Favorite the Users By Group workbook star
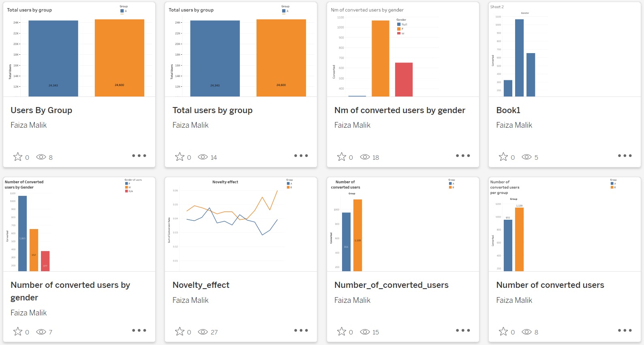The image size is (644, 345). click(18, 157)
